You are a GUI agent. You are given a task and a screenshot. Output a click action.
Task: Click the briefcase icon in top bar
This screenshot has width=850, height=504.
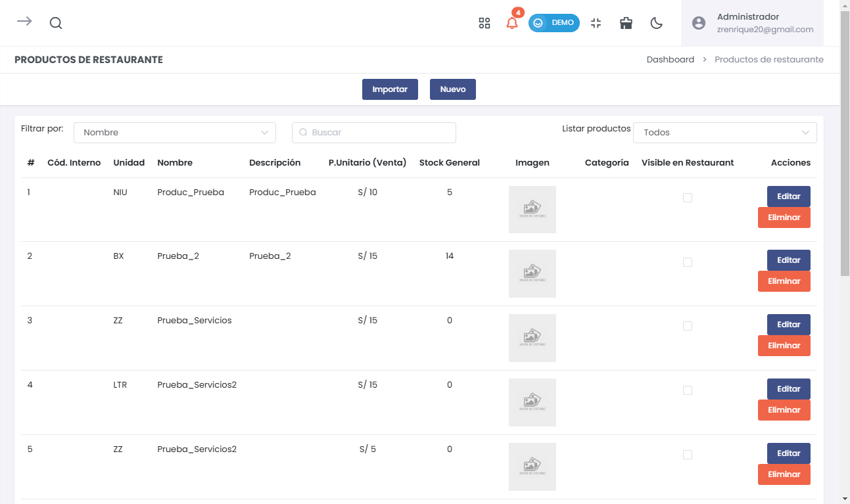626,23
